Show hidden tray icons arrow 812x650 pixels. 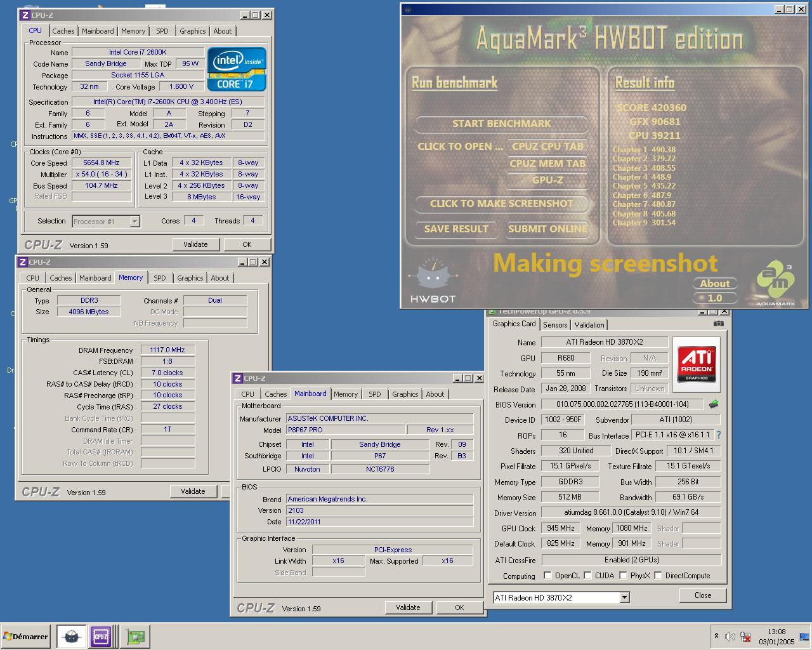(x=716, y=636)
